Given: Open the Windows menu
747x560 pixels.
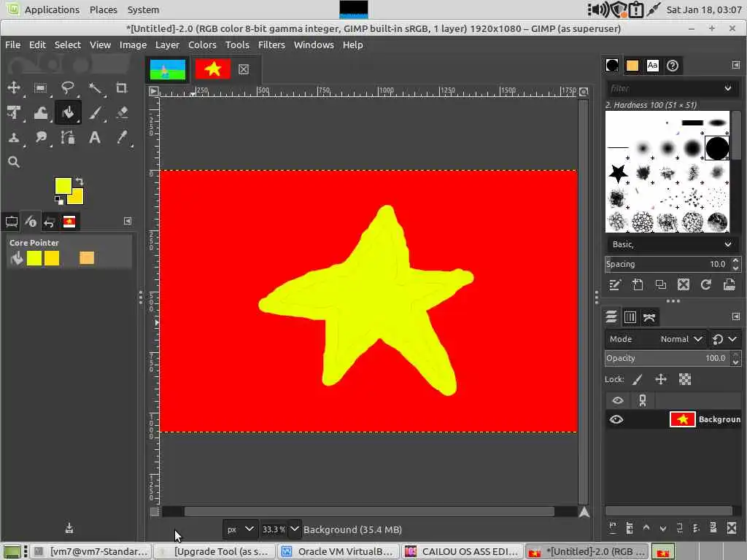Looking at the screenshot, I should pos(314,44).
